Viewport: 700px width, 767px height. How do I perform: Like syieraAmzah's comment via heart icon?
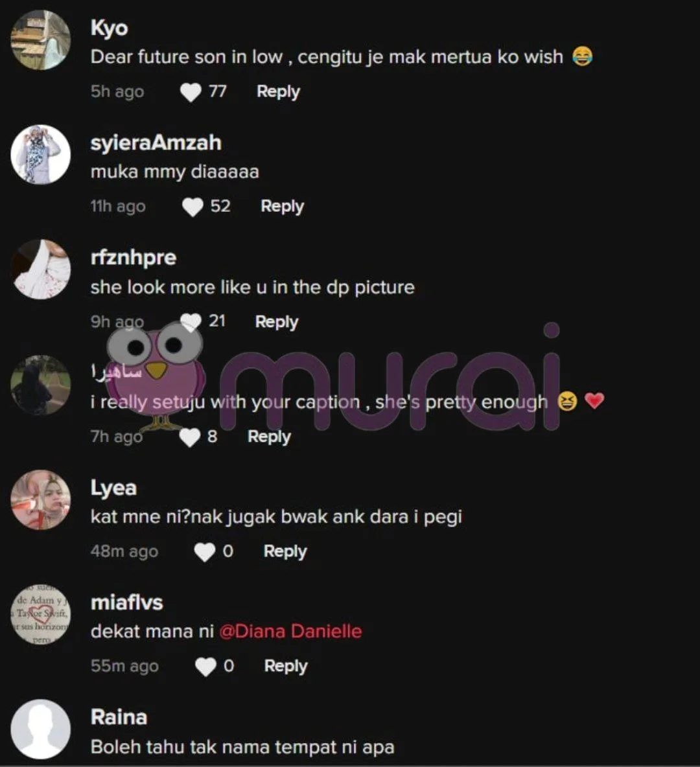click(192, 207)
